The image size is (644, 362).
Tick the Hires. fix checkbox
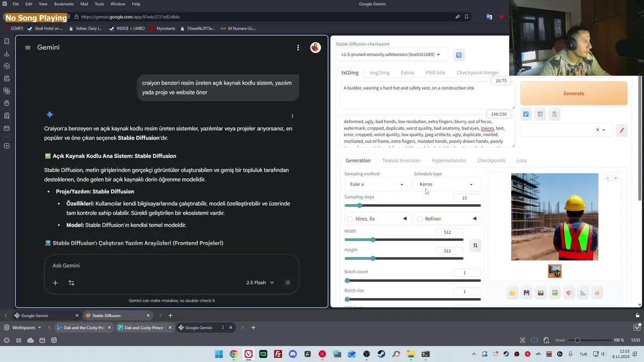coord(350,219)
